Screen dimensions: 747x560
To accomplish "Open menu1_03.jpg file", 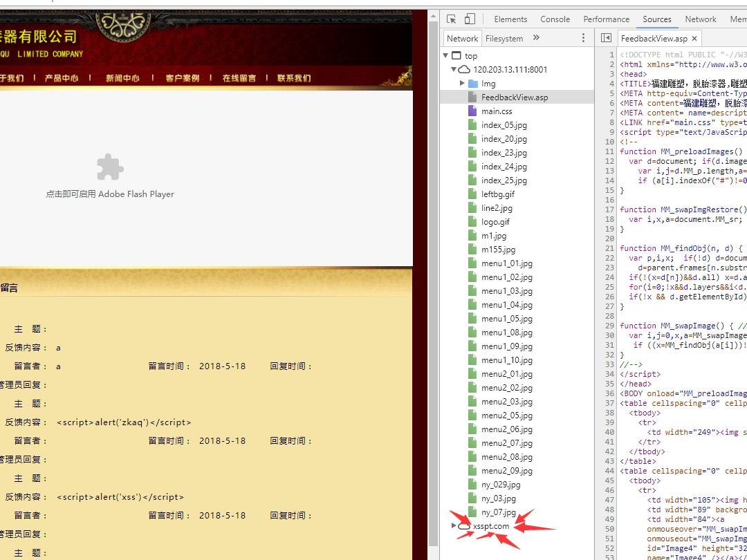I will [x=507, y=290].
